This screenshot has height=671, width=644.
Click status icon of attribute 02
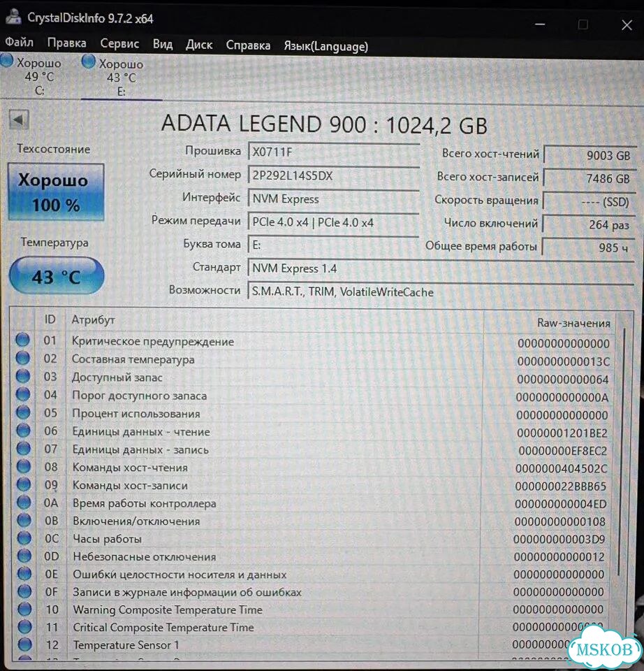pos(22,358)
